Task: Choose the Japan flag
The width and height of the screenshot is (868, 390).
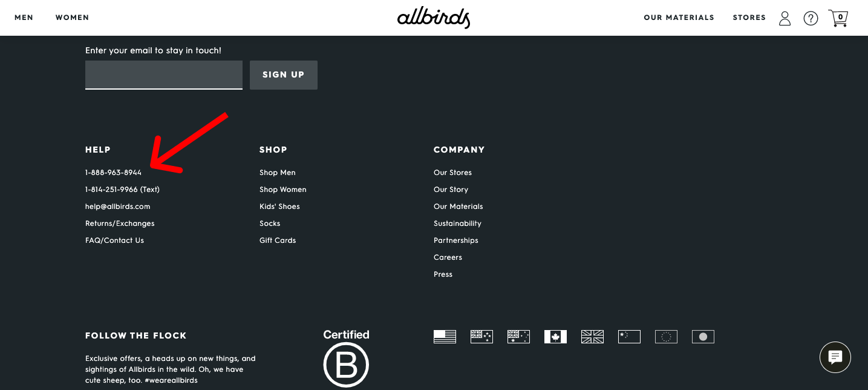Action: coord(703,337)
